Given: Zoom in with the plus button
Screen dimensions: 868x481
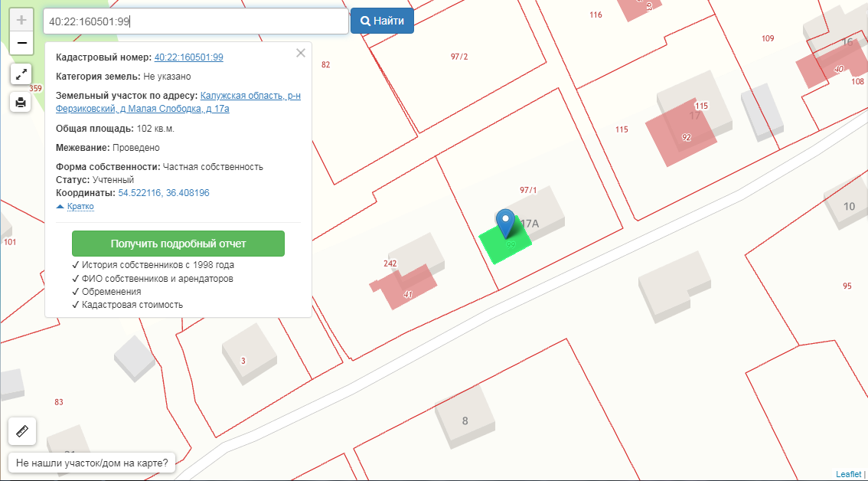Looking at the screenshot, I should click(21, 21).
